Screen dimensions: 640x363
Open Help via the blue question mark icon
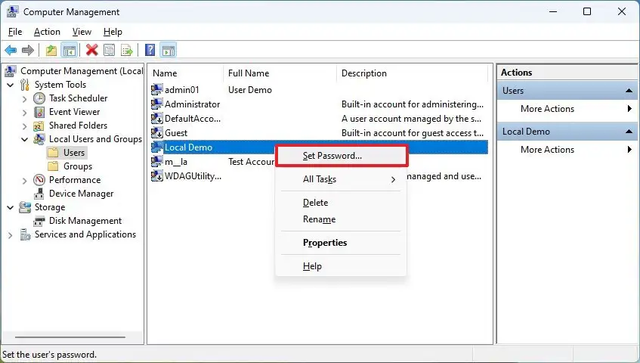click(x=150, y=50)
